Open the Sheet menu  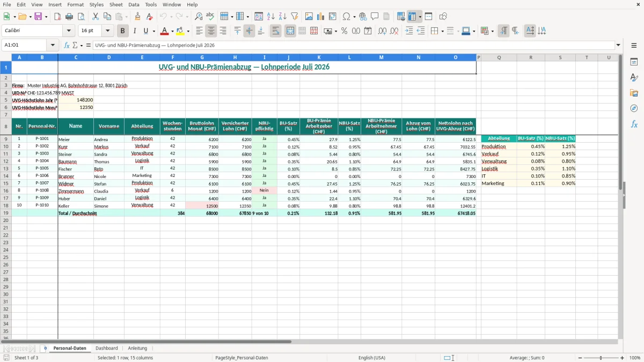[x=116, y=4]
